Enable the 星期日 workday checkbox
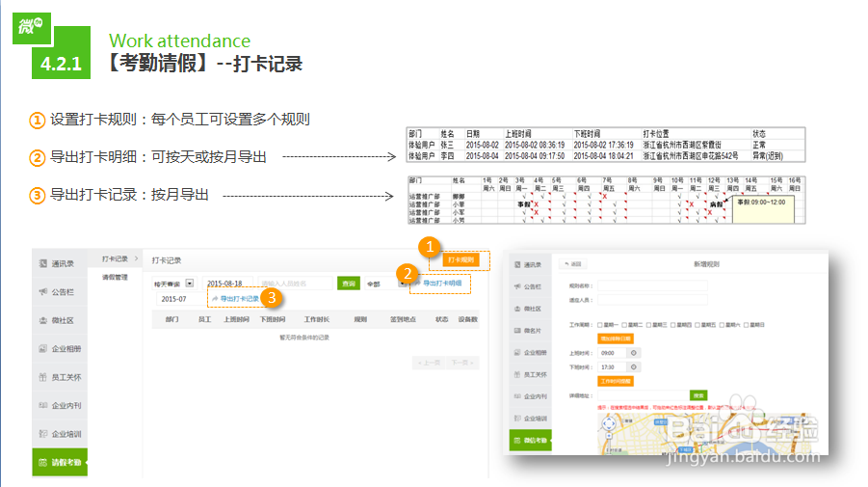868x487 pixels. coord(747,325)
